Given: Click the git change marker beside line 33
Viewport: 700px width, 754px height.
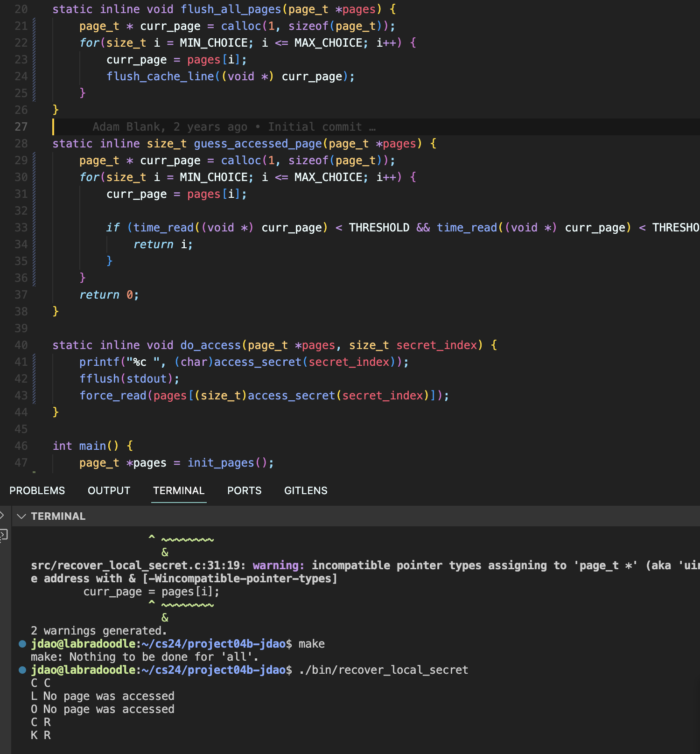Looking at the screenshot, I should (34, 228).
